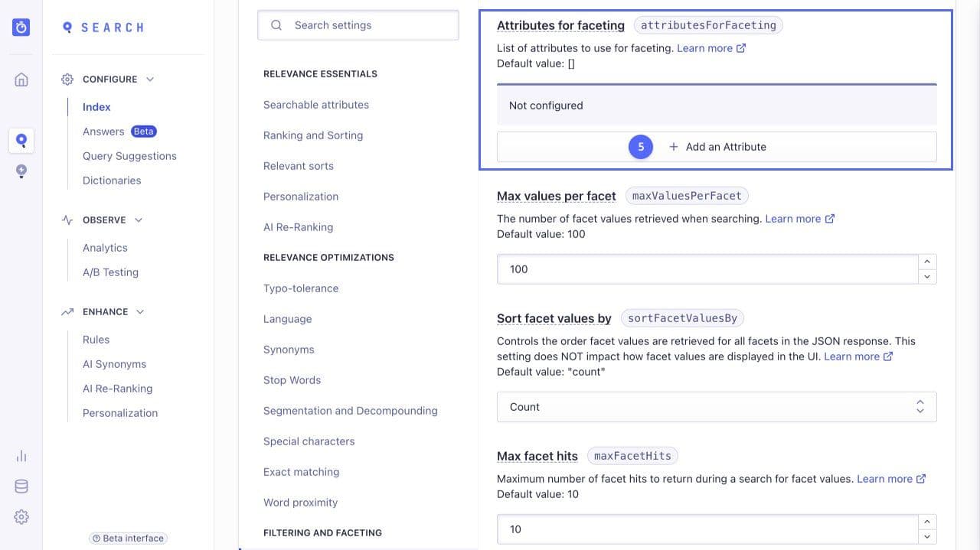The width and height of the screenshot is (980, 550).
Task: Focus the Search settings input field
Action: 358,25
